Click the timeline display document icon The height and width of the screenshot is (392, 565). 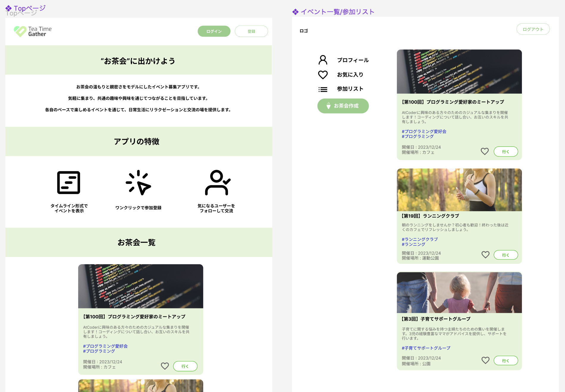click(x=69, y=182)
